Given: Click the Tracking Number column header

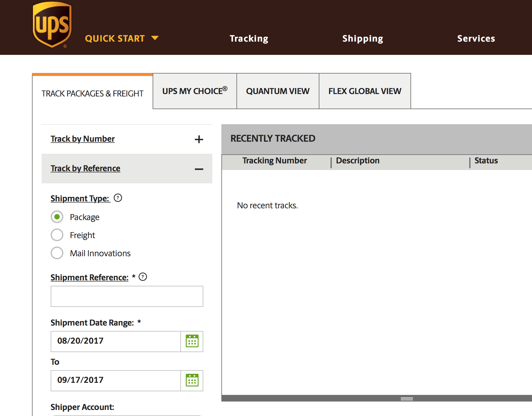Looking at the screenshot, I should pyautogui.click(x=274, y=160).
